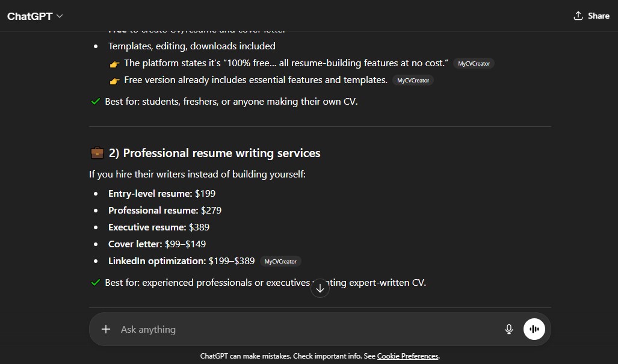Screen dimensions: 618x364
Task: Open the MyCVCreator citation beside LinkedIn optimization
Action: pos(280,261)
